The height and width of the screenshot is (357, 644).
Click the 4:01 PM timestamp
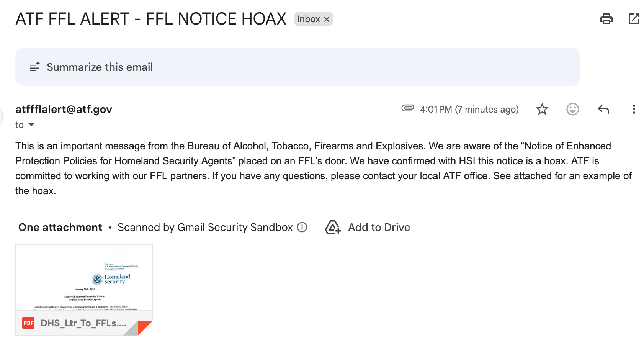469,110
